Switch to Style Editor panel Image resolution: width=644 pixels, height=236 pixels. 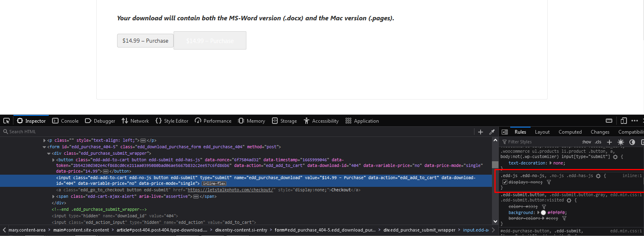coord(172,121)
